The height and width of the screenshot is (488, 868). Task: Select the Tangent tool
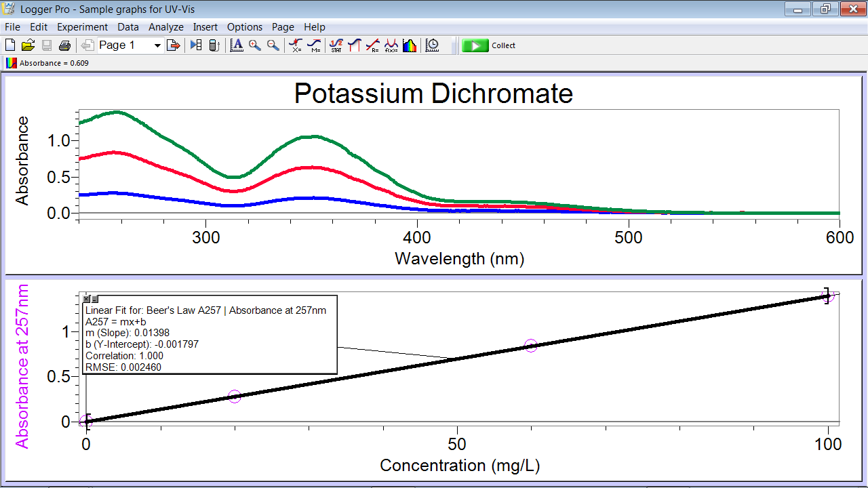pyautogui.click(x=315, y=45)
